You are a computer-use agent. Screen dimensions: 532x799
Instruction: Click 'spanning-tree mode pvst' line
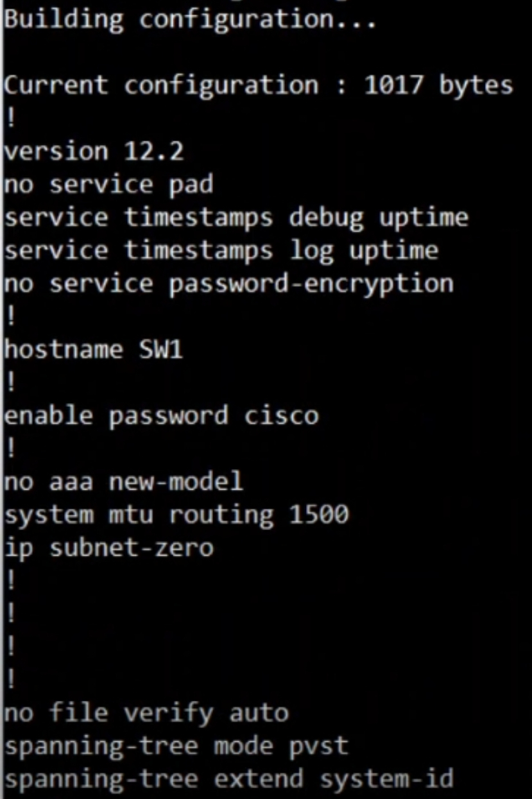(176, 746)
